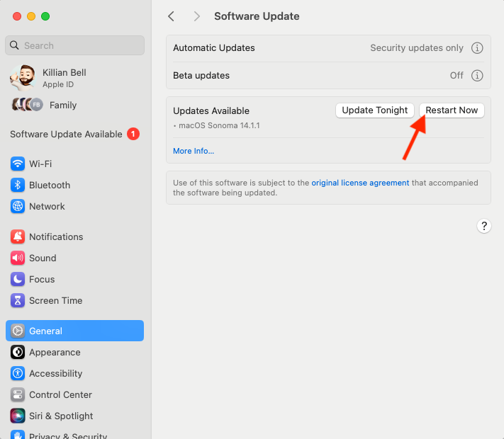The width and height of the screenshot is (504, 439).
Task: Open help with the question mark button
Action: 483,226
